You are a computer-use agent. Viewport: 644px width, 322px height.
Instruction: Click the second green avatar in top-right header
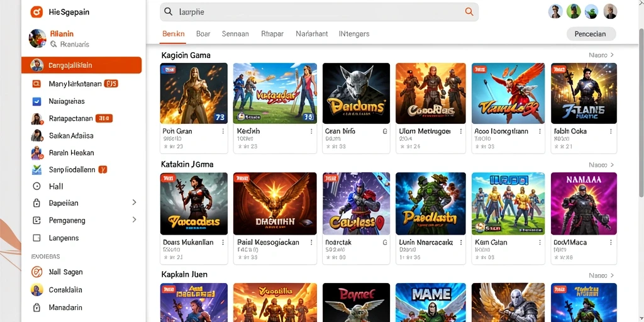[x=574, y=11]
